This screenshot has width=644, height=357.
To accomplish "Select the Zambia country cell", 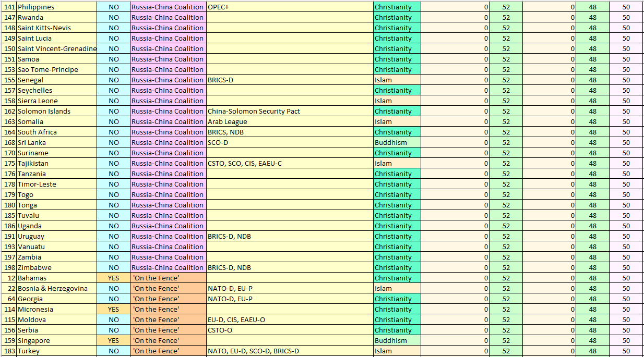I will [57, 257].
